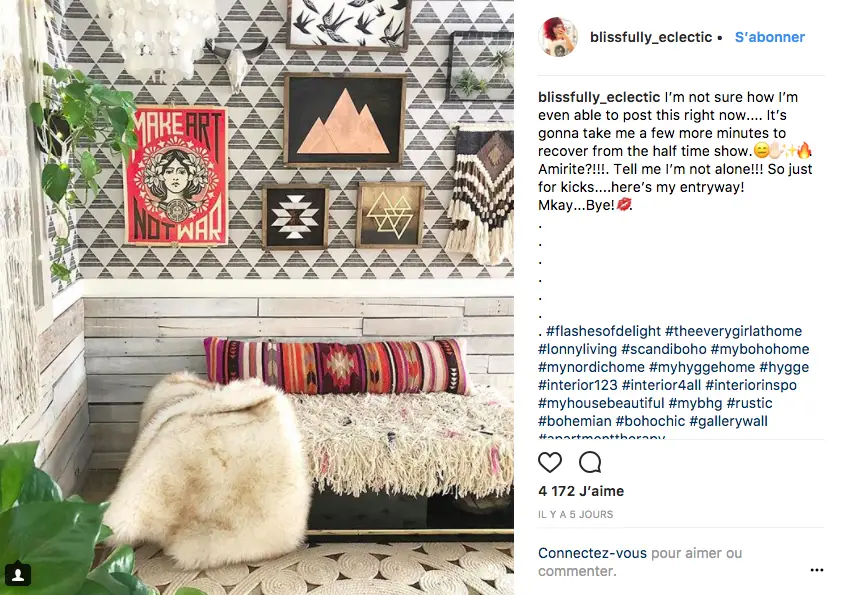Open comments with the speech bubble icon

pos(590,462)
